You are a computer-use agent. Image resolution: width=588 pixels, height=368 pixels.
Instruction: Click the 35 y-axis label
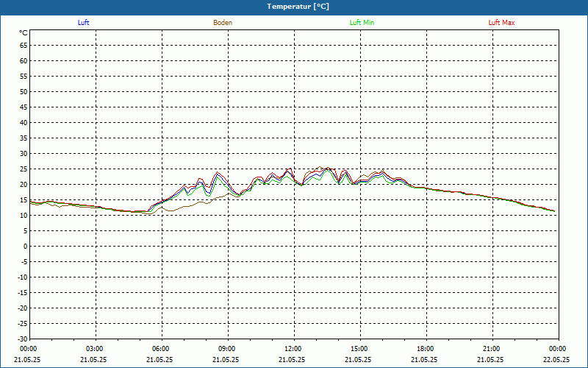24,138
